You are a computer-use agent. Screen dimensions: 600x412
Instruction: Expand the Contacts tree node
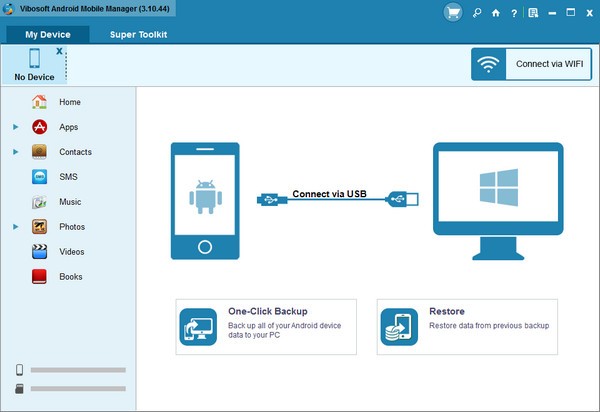pos(16,151)
